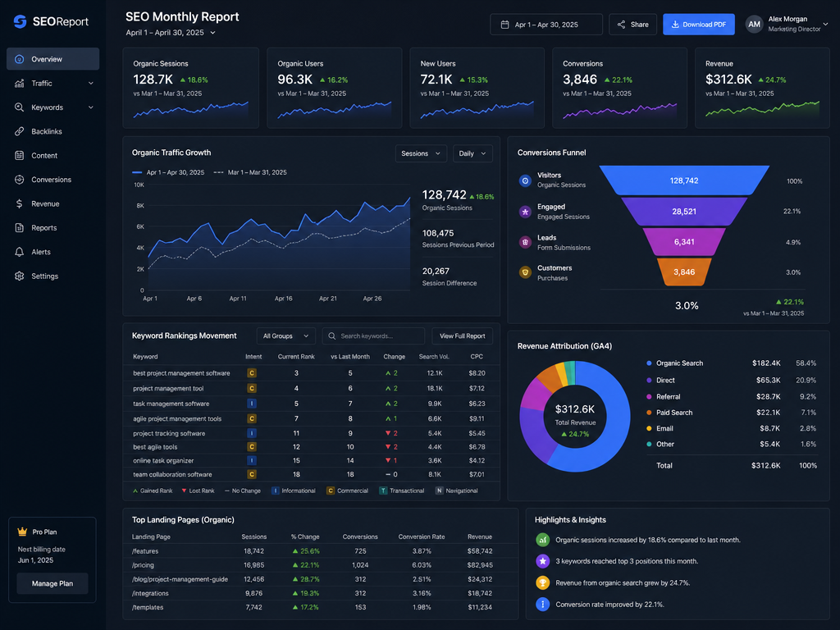840x630 pixels.
Task: Open the /pricing landing page row
Action: [x=321, y=564]
